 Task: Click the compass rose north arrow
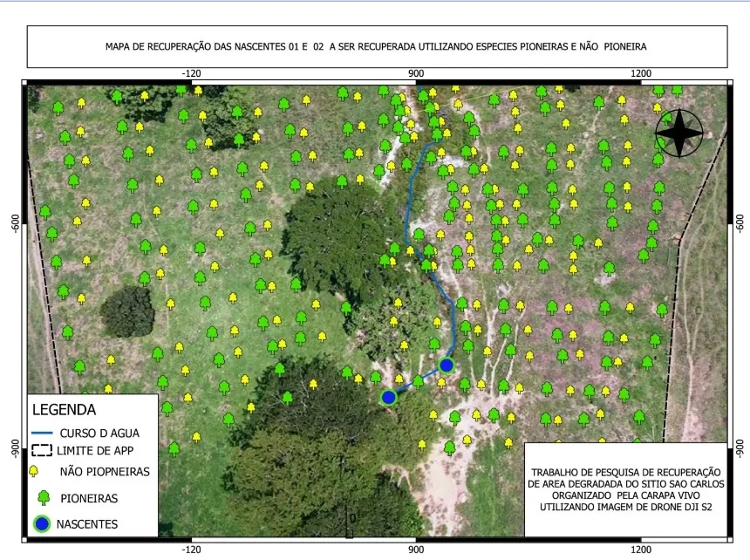pos(678,134)
